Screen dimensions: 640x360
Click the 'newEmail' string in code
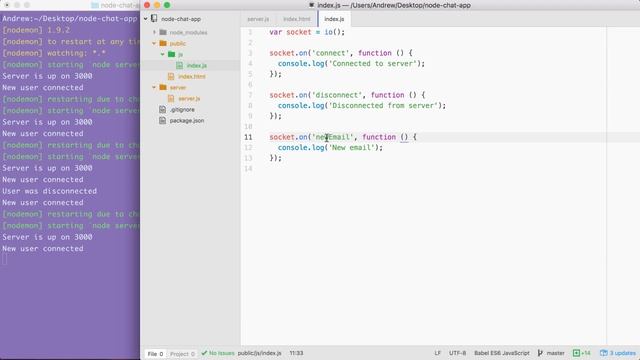[x=332, y=137]
